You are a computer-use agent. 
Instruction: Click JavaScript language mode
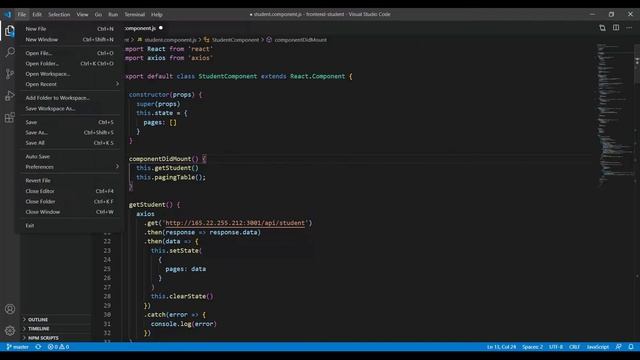[598, 347]
